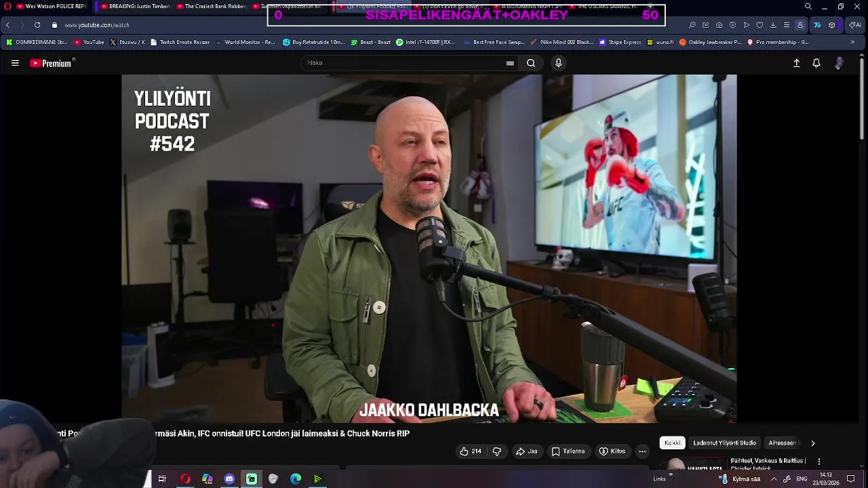Click the YouTube search magnifier button

point(531,63)
